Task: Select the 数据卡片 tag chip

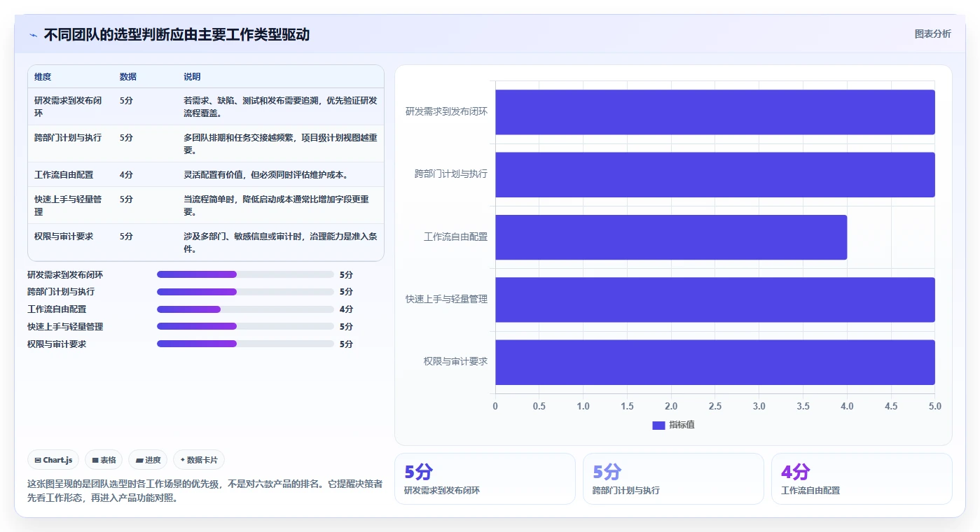Action: click(x=199, y=460)
